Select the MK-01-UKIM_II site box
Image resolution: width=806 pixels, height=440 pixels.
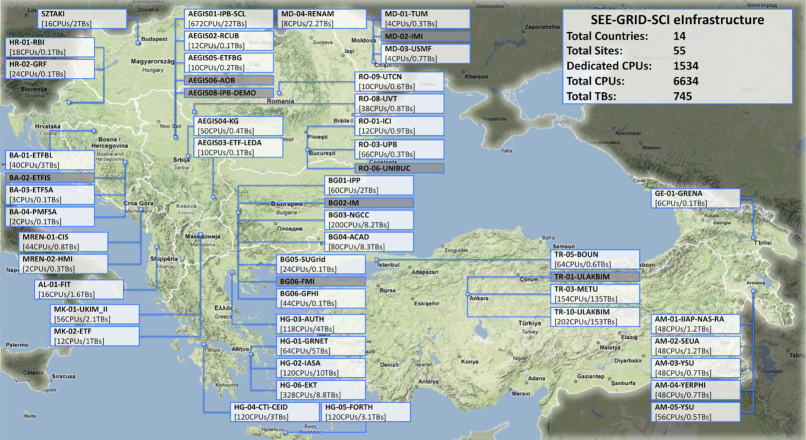(x=95, y=314)
